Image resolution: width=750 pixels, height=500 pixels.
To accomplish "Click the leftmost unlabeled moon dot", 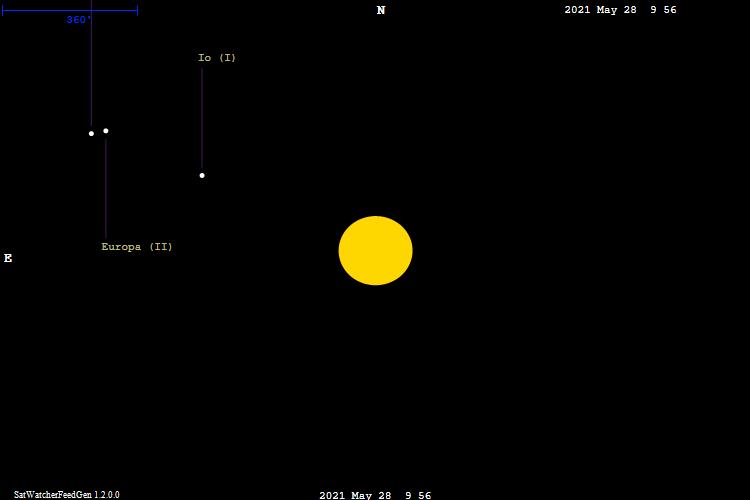I will [91, 133].
